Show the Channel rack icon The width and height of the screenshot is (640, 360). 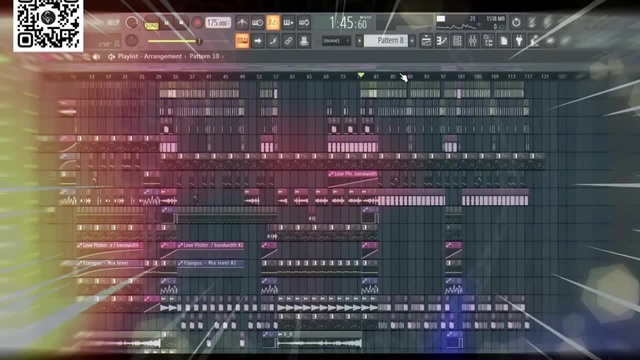point(457,40)
